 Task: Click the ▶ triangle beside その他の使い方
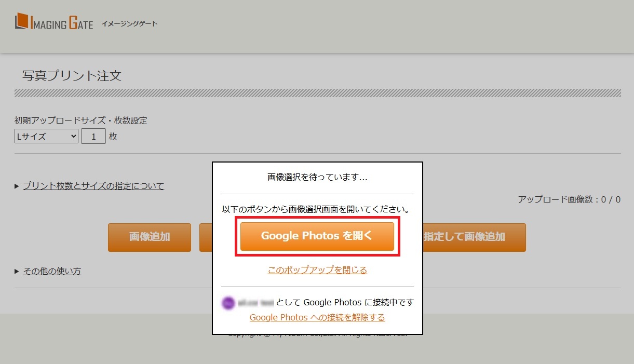pos(17,271)
